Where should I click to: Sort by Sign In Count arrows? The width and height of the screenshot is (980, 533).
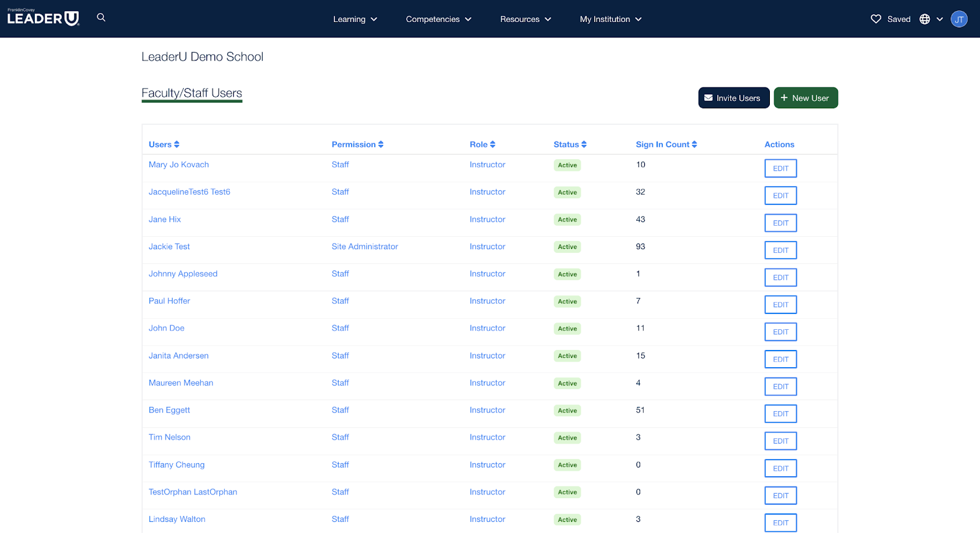(694, 144)
